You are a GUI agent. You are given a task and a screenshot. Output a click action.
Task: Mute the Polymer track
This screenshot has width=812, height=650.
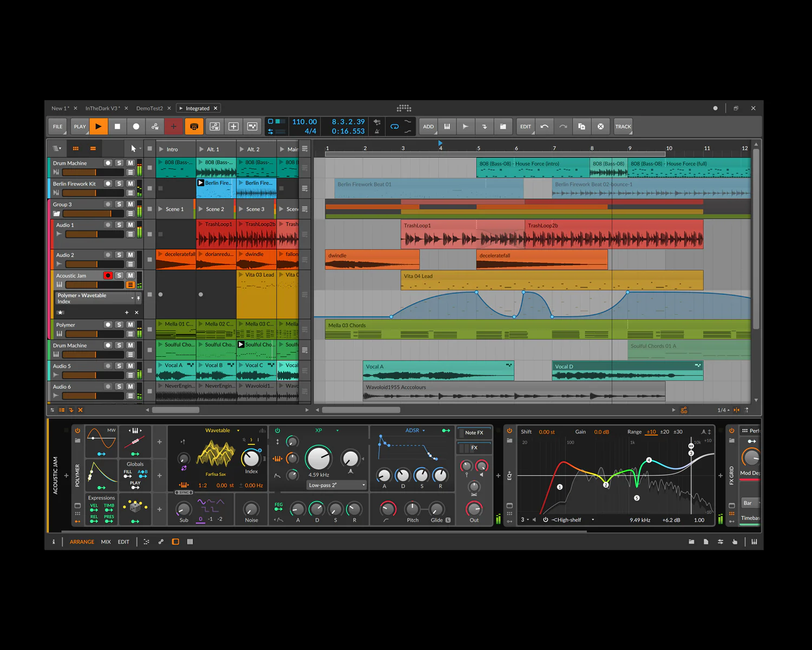(130, 325)
